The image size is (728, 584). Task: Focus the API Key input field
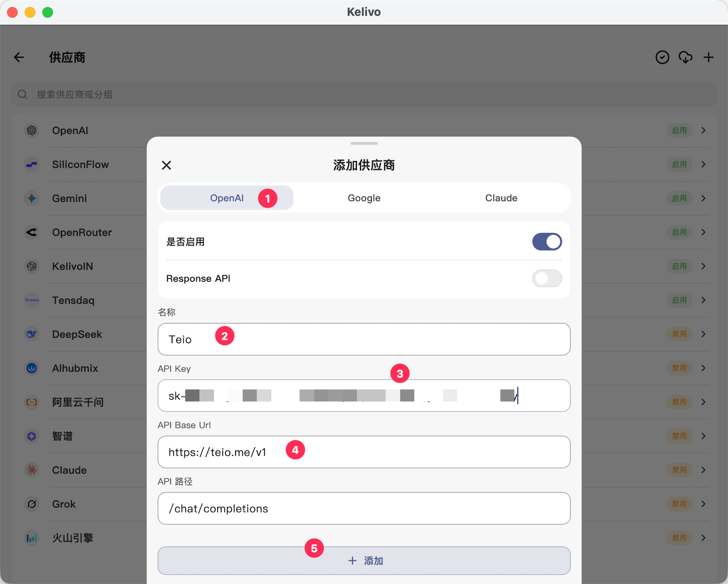[x=364, y=396]
